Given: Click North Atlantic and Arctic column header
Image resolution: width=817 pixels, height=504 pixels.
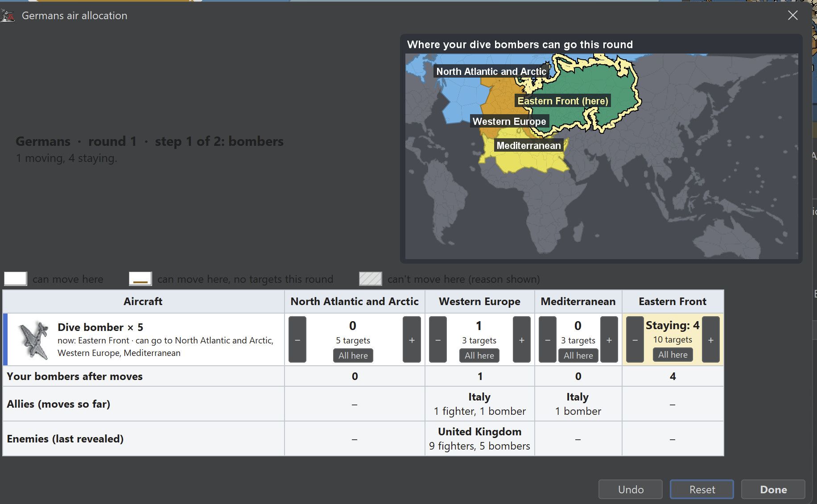Looking at the screenshot, I should tap(355, 302).
